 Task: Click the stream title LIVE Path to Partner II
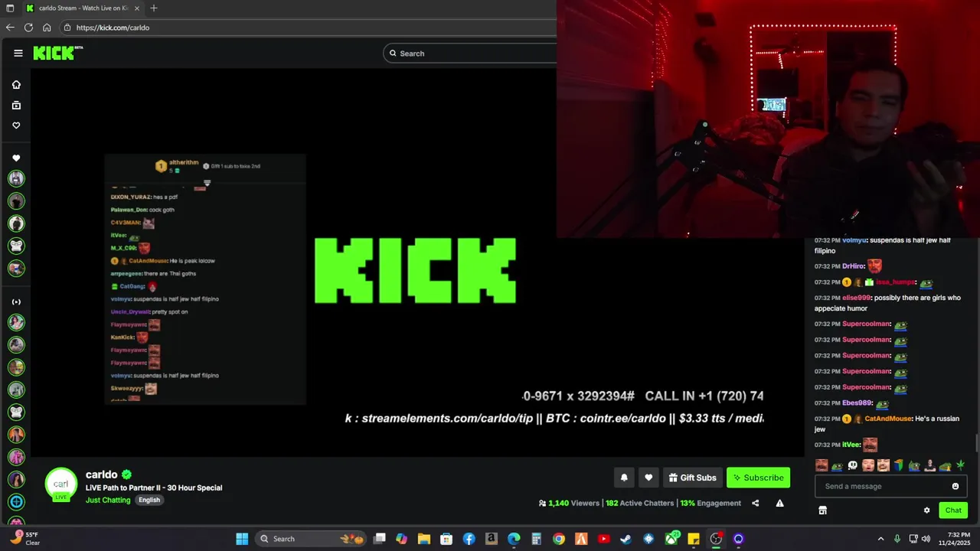tap(154, 487)
